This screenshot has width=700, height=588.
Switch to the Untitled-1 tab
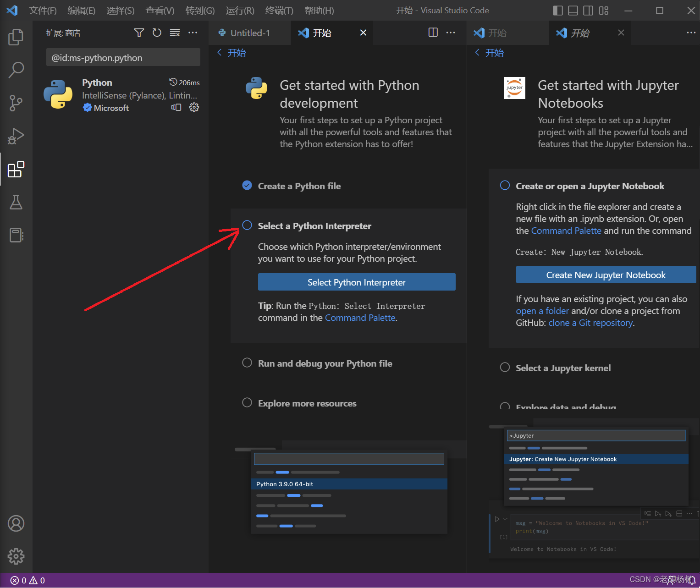coord(250,33)
